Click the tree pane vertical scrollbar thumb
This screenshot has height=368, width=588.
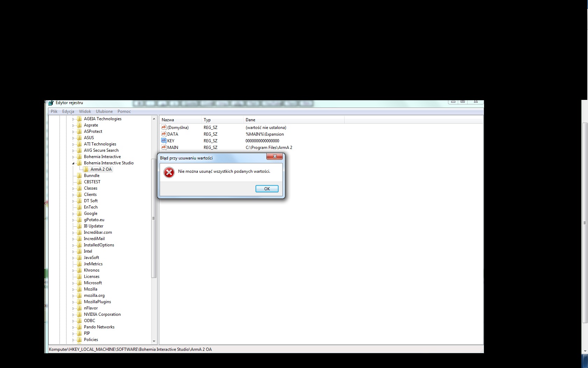tap(154, 218)
